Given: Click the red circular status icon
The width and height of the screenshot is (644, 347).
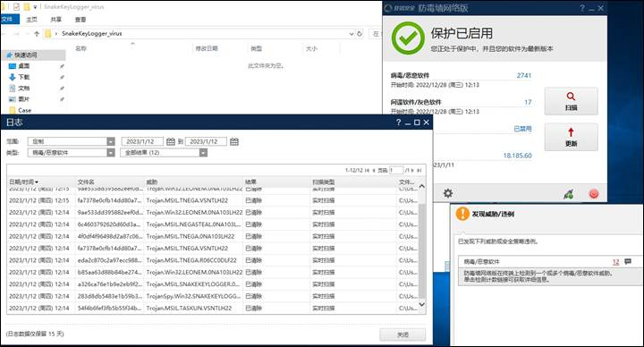Looking at the screenshot, I should 594,194.
